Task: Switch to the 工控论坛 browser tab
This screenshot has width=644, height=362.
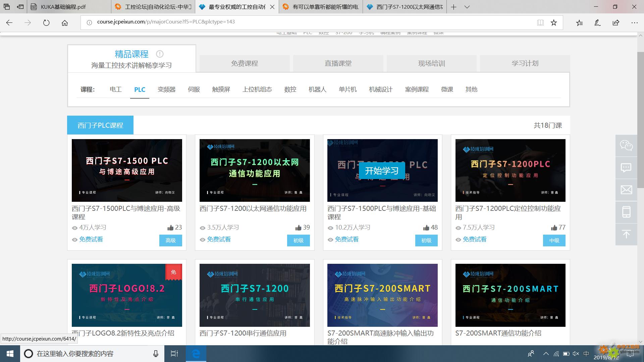Action: coord(153,7)
